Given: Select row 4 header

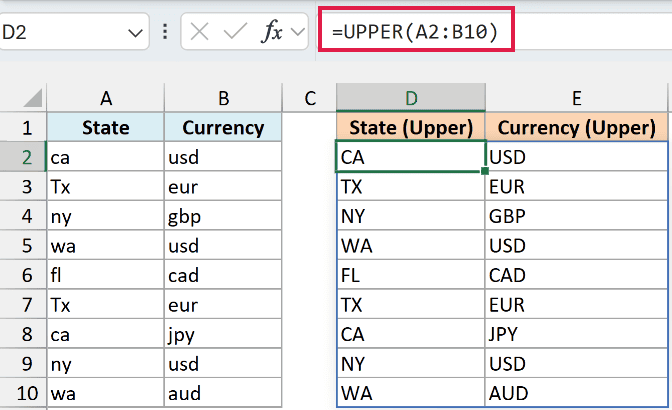Looking at the screenshot, I should click(23, 216).
